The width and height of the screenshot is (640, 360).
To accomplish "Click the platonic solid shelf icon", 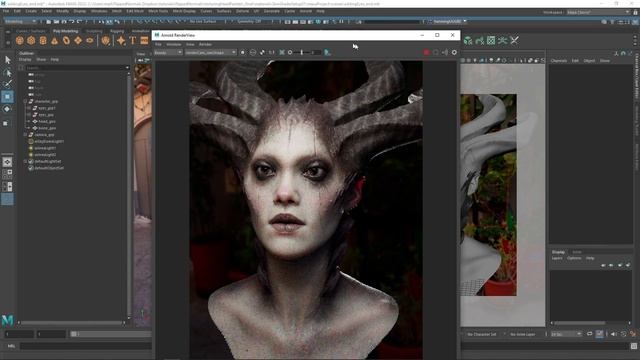I will [x=106, y=40].
